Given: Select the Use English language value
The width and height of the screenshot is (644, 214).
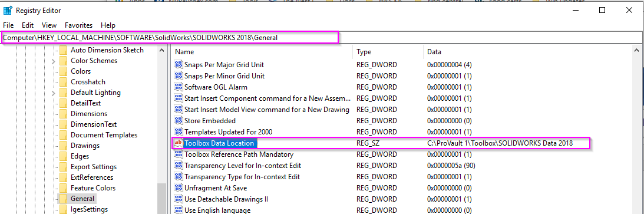Looking at the screenshot, I should [217, 210].
